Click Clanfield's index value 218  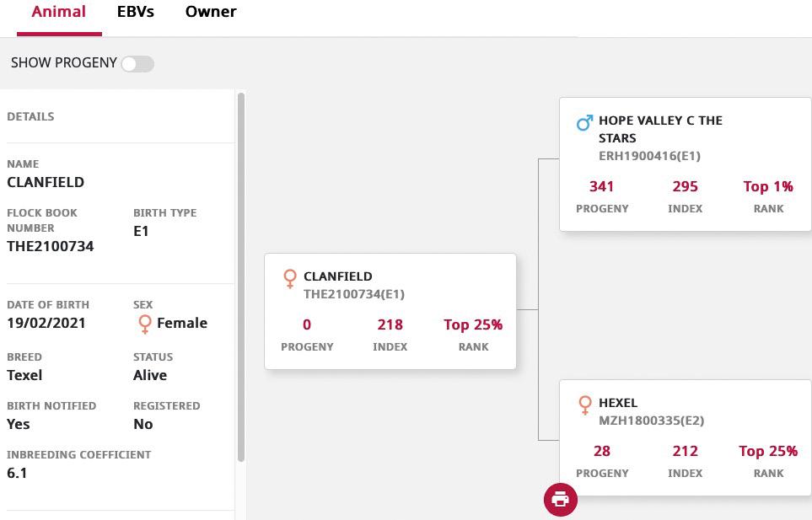point(390,324)
